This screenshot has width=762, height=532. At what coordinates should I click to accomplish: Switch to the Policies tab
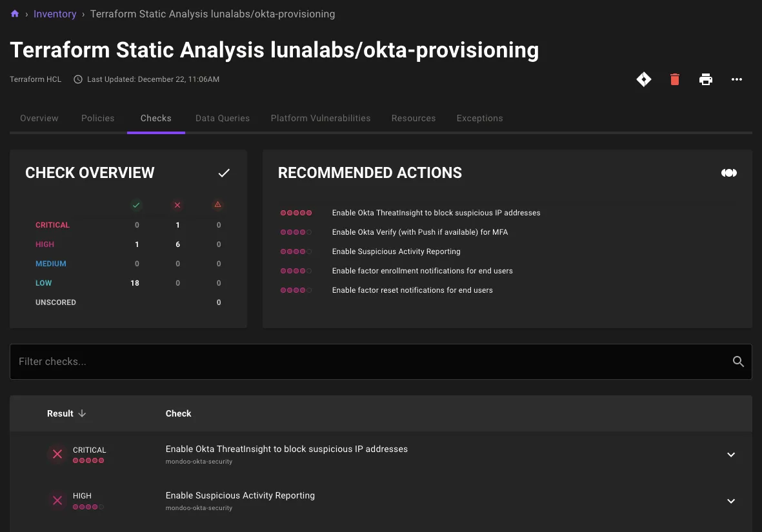click(97, 118)
